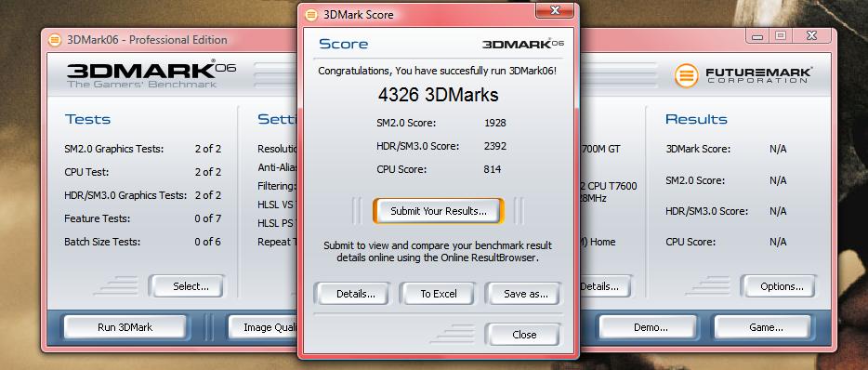Click Run 3DMark in main window

point(125,327)
